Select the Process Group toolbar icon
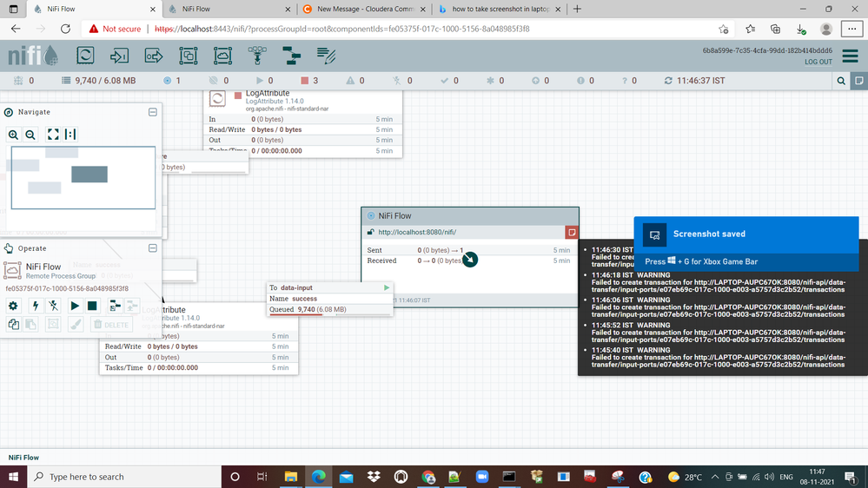 point(189,56)
